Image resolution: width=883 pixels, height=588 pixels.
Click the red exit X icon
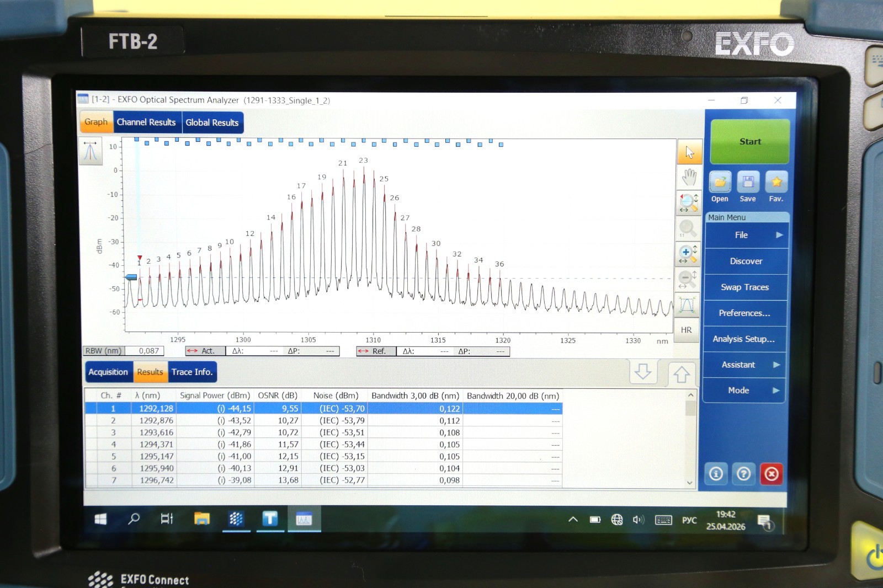[x=772, y=473]
